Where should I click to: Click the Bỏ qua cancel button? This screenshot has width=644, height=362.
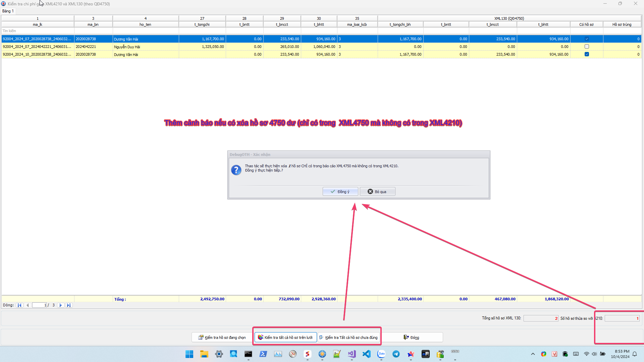377,191
